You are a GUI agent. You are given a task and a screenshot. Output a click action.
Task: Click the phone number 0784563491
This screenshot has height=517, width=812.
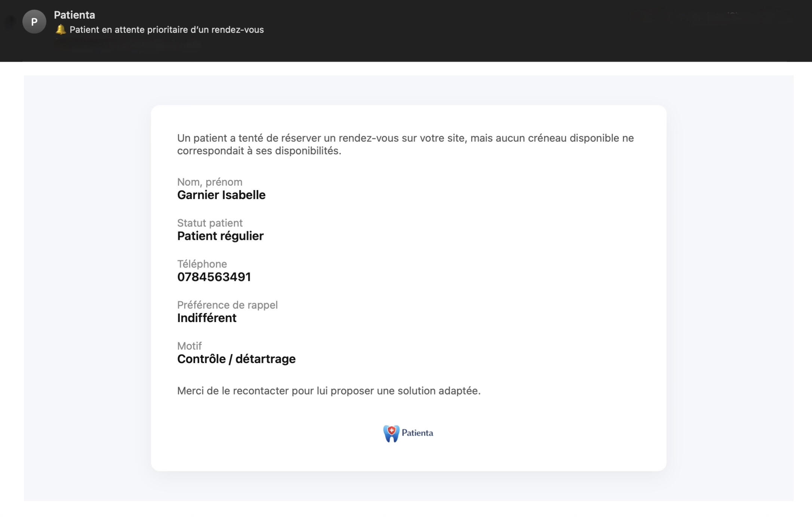pyautogui.click(x=214, y=277)
